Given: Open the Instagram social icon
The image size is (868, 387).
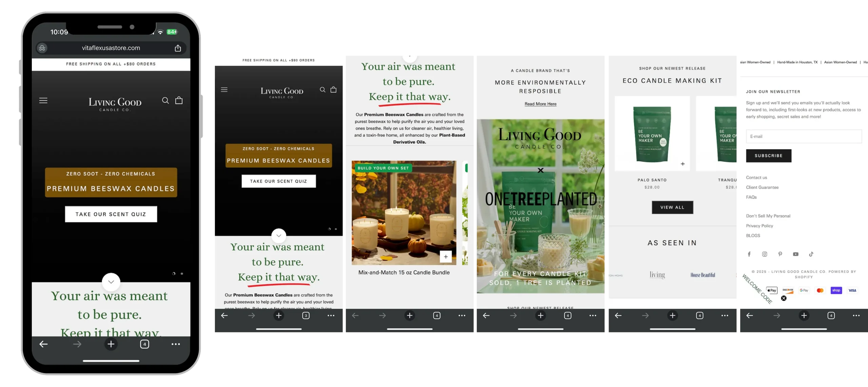Looking at the screenshot, I should [765, 254].
